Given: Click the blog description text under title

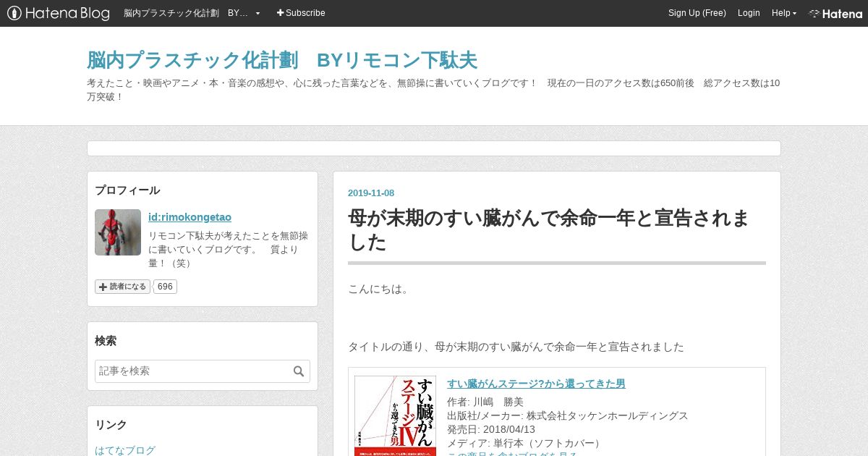Looking at the screenshot, I should [x=433, y=90].
